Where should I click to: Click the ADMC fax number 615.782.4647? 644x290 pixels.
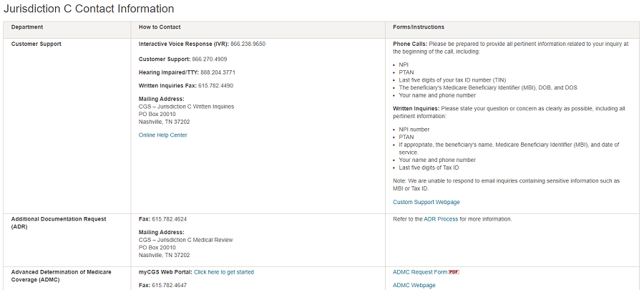[x=169, y=285]
